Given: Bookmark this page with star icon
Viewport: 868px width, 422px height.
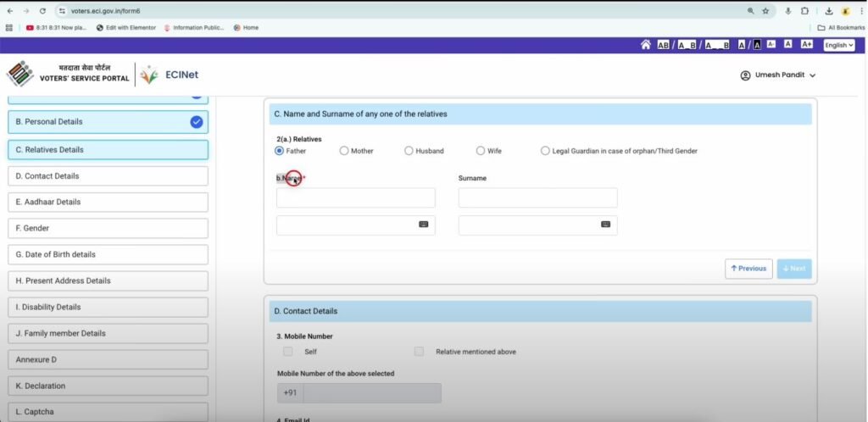Looking at the screenshot, I should click(765, 11).
